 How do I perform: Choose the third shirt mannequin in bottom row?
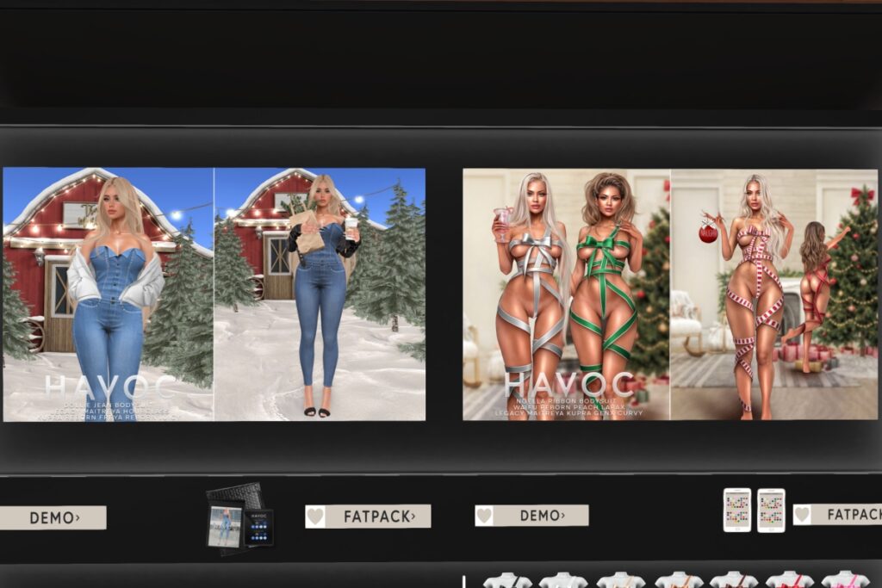coord(620,580)
